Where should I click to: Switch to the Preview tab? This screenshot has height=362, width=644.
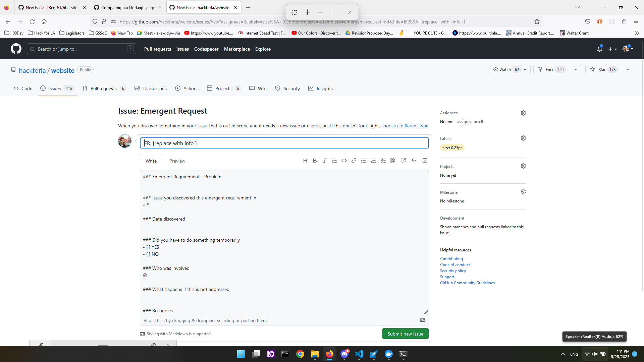[x=177, y=161]
